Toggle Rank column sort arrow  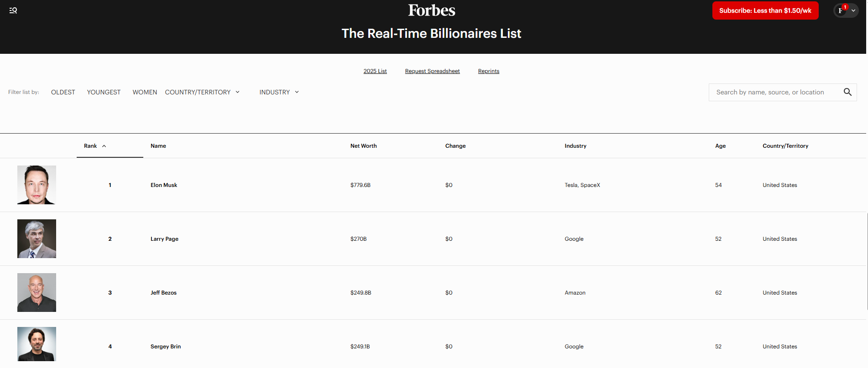pos(104,146)
